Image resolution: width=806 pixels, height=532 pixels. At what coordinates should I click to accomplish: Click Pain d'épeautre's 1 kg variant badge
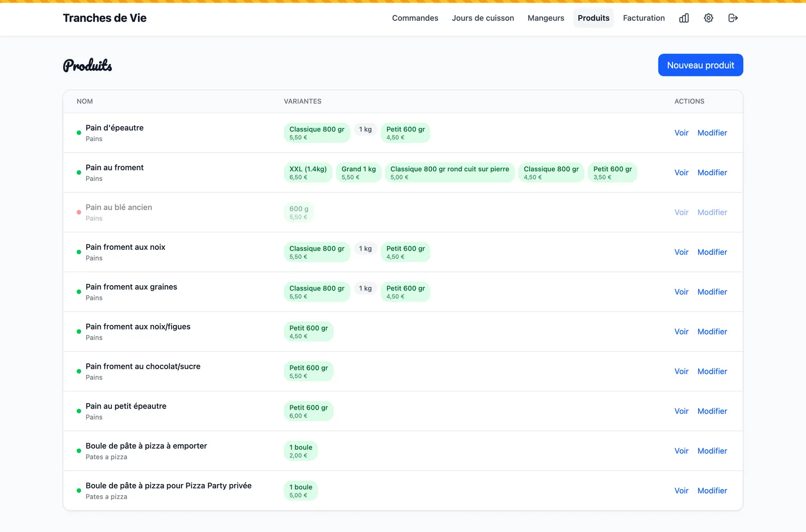click(365, 129)
